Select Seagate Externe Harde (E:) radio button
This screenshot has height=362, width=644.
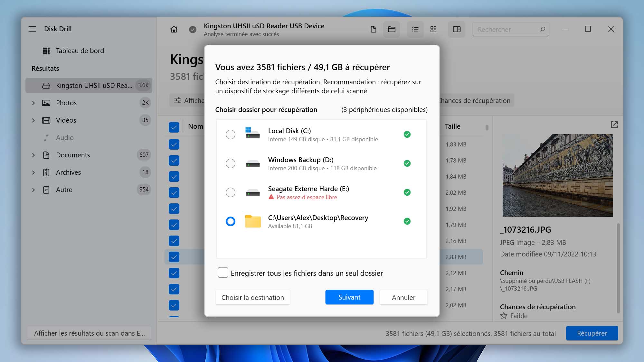click(231, 192)
